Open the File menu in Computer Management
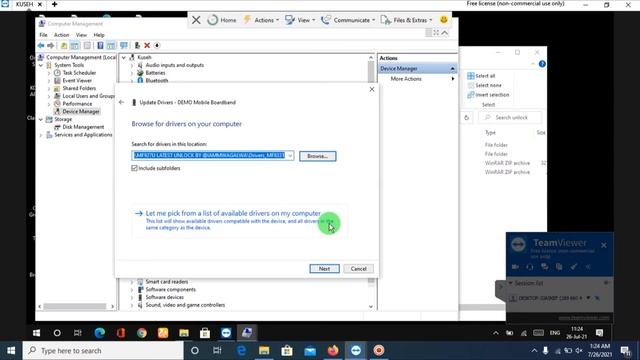Screen dimensions: 640x360 coord(43,35)
